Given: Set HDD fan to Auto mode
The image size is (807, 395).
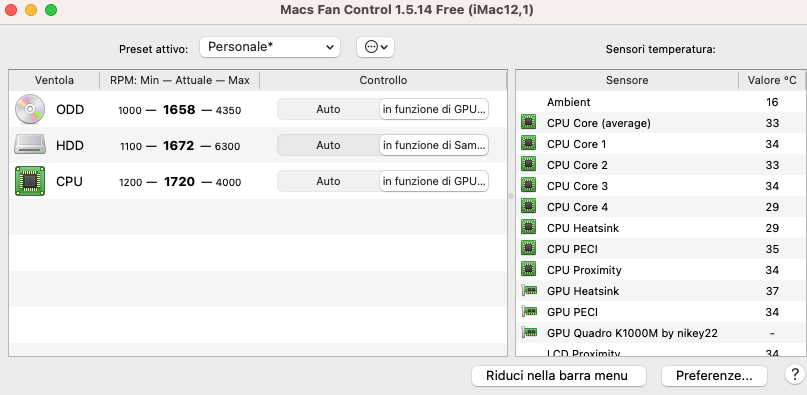Looking at the screenshot, I should (x=328, y=145).
